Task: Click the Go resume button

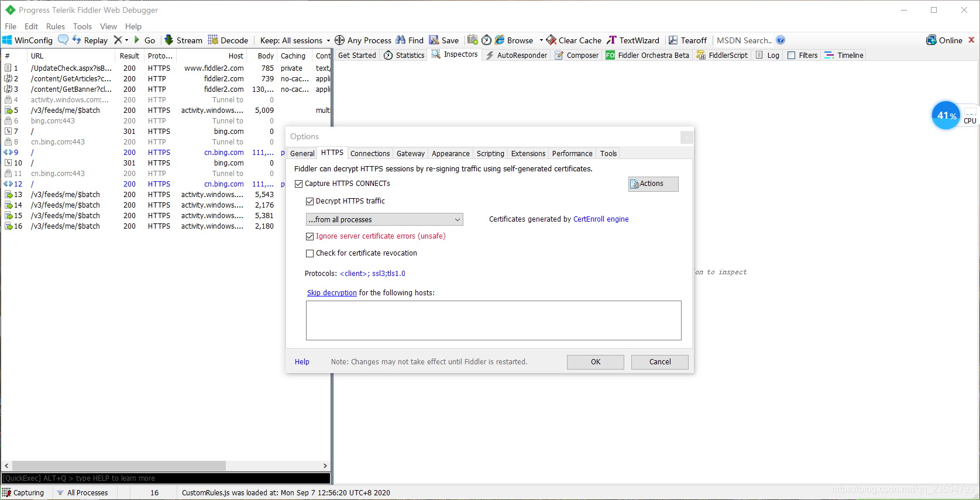Action: tap(145, 40)
